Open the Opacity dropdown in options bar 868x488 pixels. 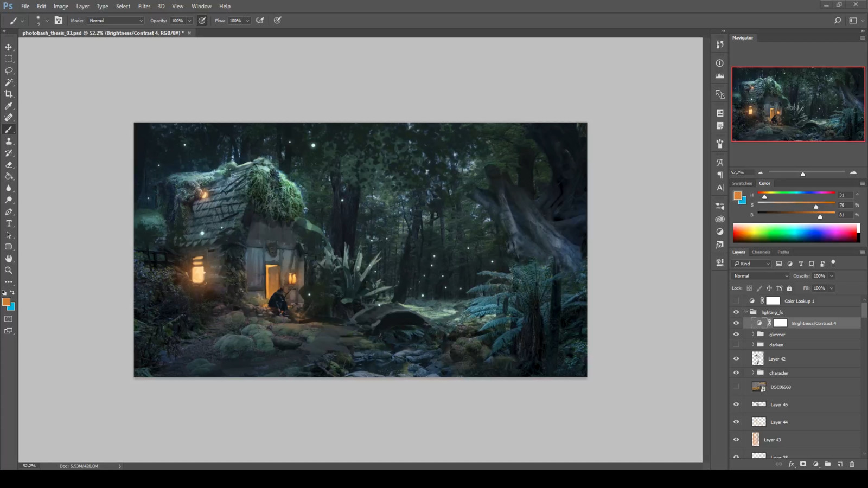(189, 21)
